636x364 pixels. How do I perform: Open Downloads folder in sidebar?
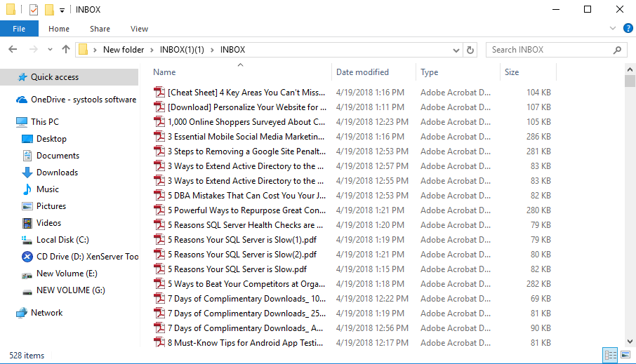point(57,173)
